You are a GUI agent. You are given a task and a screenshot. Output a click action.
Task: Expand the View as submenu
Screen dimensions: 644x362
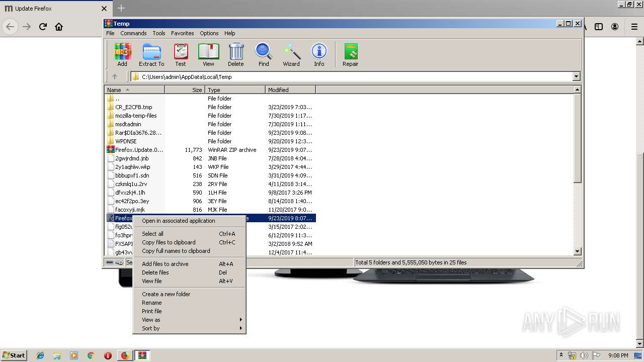click(x=189, y=320)
